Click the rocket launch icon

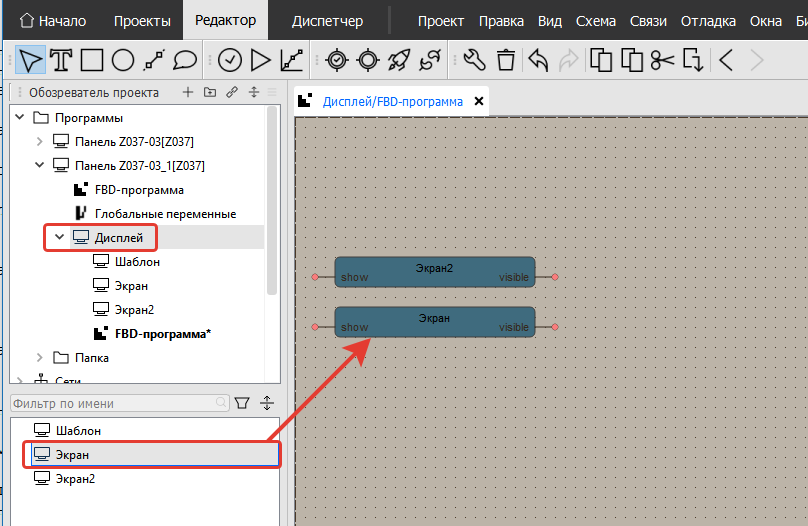click(x=399, y=61)
